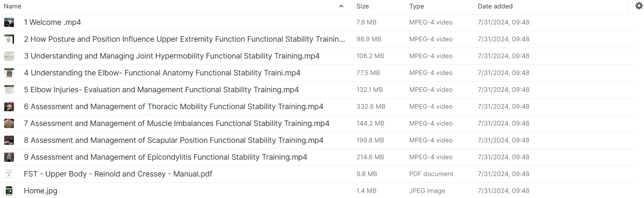Select the Thoracic Mobility video thumbnail icon
644x198 pixels.
coord(9,107)
